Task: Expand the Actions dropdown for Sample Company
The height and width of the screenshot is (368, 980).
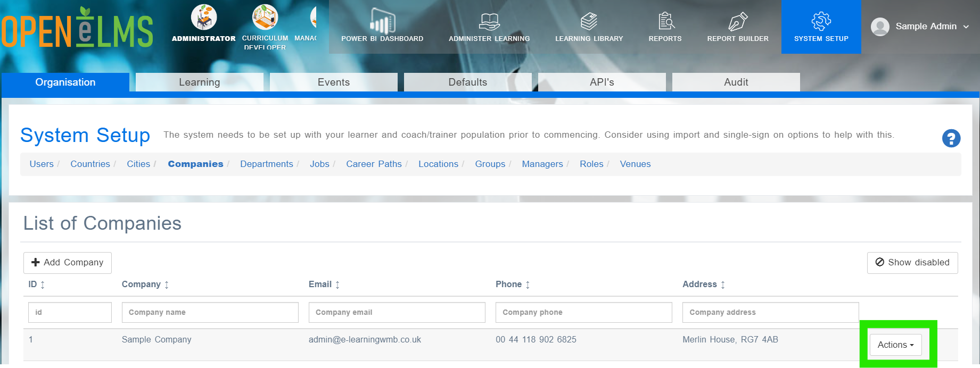Action: click(x=895, y=345)
